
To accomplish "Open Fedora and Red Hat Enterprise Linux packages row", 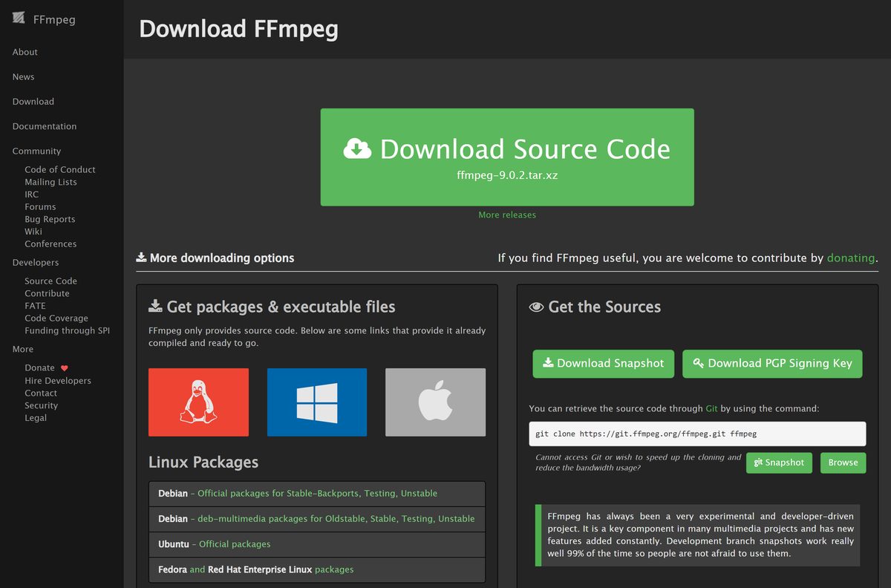I will tap(317, 569).
